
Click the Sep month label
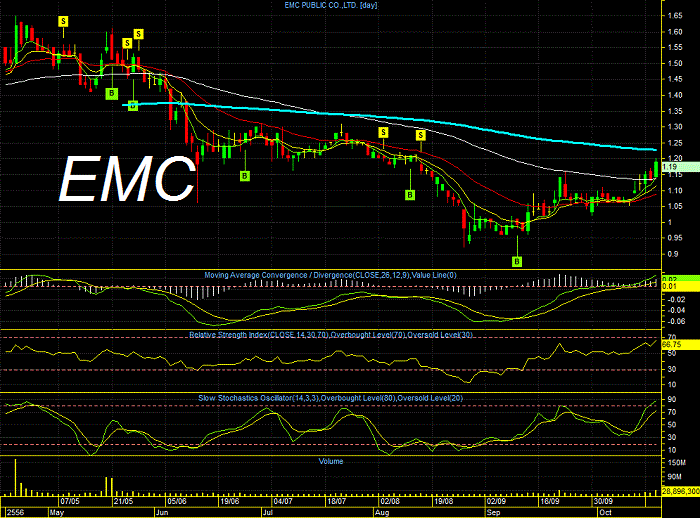pos(493,512)
